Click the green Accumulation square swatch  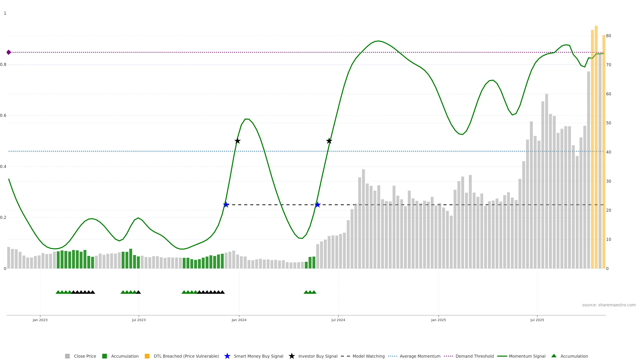click(x=104, y=356)
